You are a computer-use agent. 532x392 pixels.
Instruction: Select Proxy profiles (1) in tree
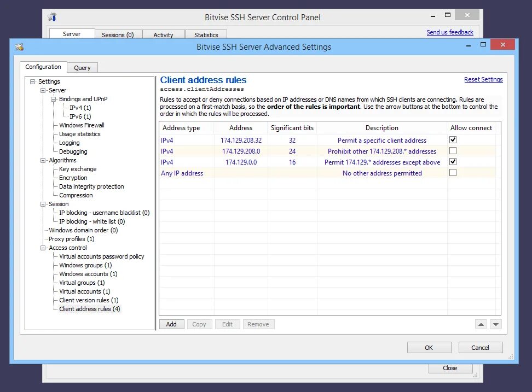(71, 239)
